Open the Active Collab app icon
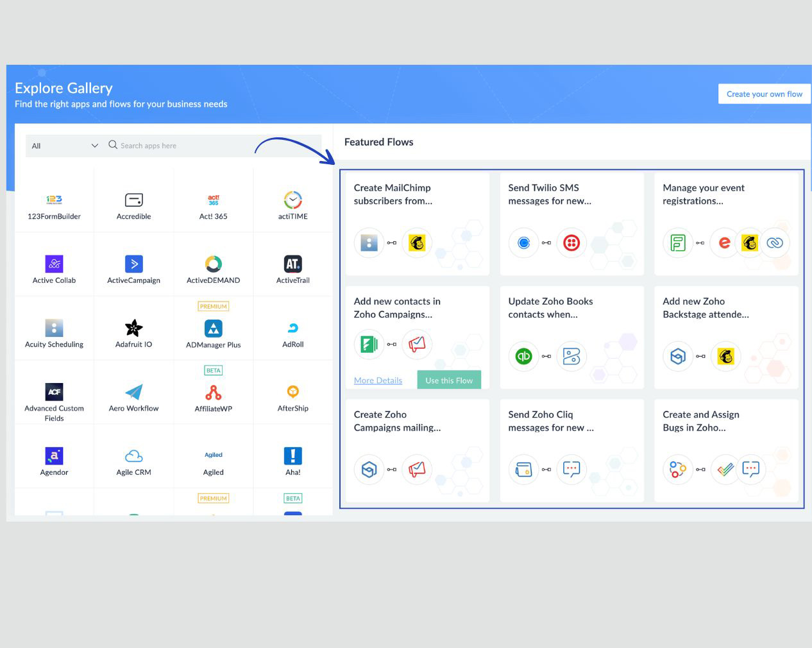The image size is (812, 648). click(54, 264)
